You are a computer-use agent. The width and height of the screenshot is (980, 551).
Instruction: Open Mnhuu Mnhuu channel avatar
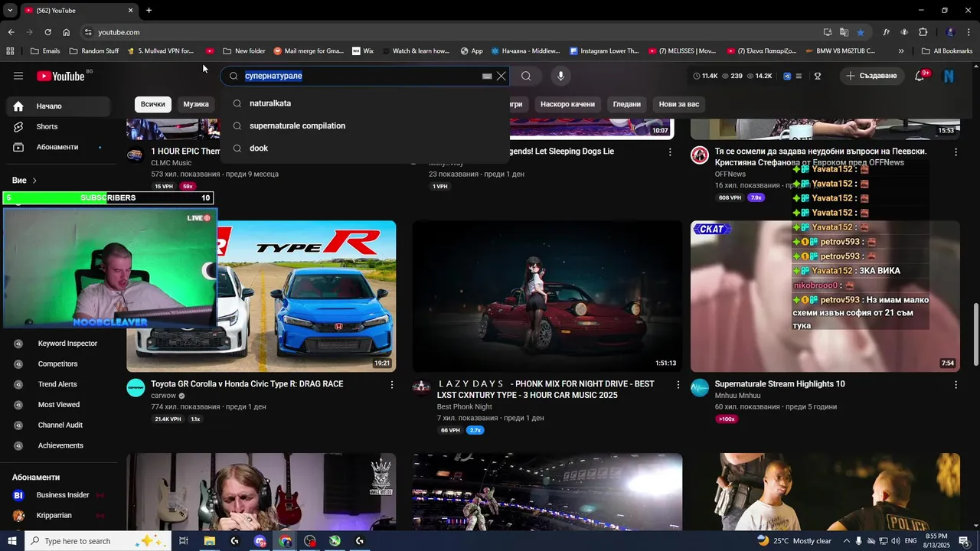(700, 387)
